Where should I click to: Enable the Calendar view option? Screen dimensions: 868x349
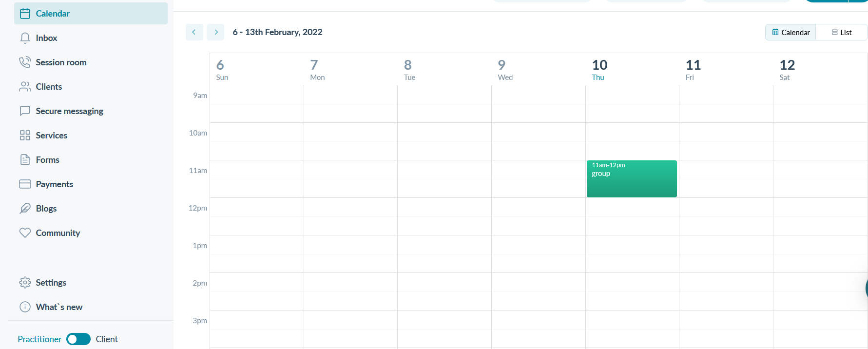click(x=790, y=32)
